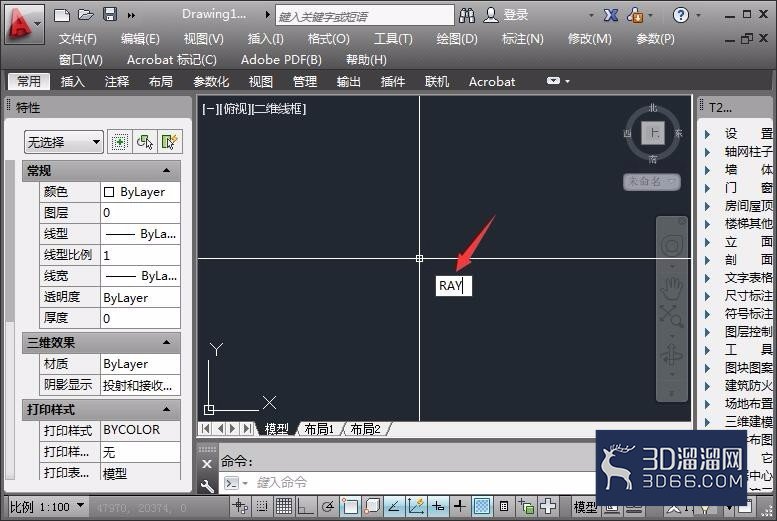
Task: Open the 绘图(D) menu
Action: [x=456, y=39]
